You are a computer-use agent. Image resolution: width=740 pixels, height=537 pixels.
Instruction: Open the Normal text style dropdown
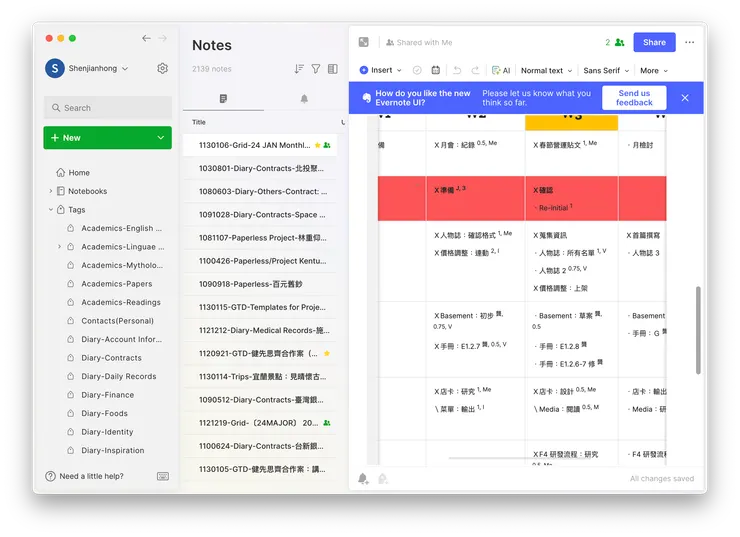pos(546,70)
